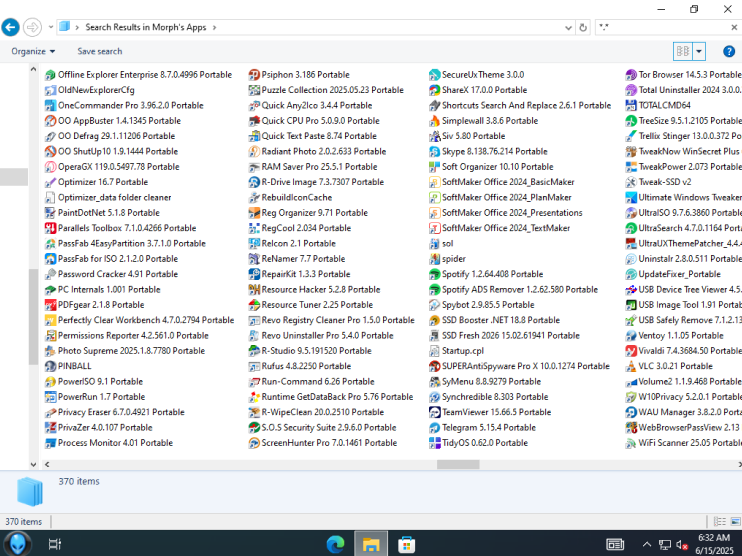Click the Psiphon 3.186 Portable icon
Screen dimensions: 742x556
[x=254, y=75]
